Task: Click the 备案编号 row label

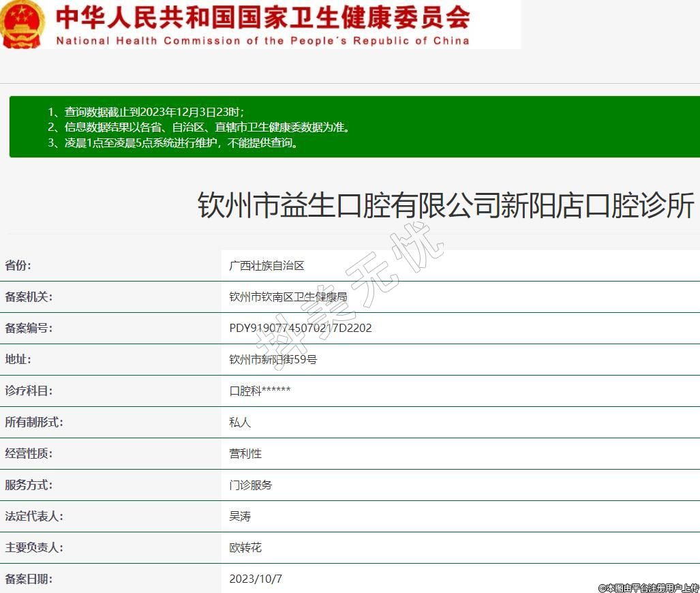Action: 29,329
